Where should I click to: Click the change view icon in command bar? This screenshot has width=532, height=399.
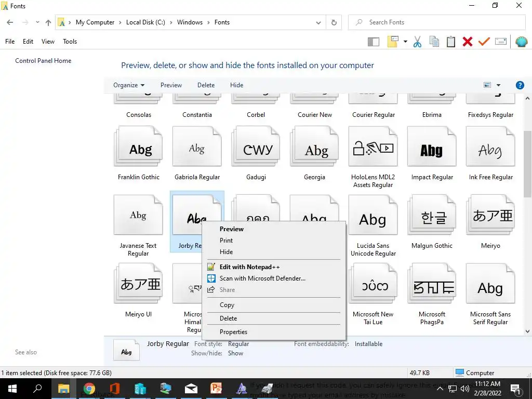pos(487,85)
